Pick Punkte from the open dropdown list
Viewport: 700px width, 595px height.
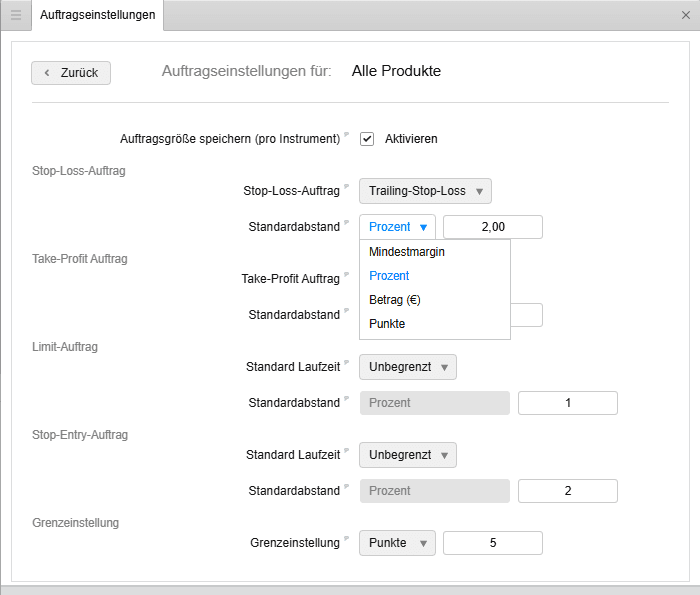click(387, 324)
